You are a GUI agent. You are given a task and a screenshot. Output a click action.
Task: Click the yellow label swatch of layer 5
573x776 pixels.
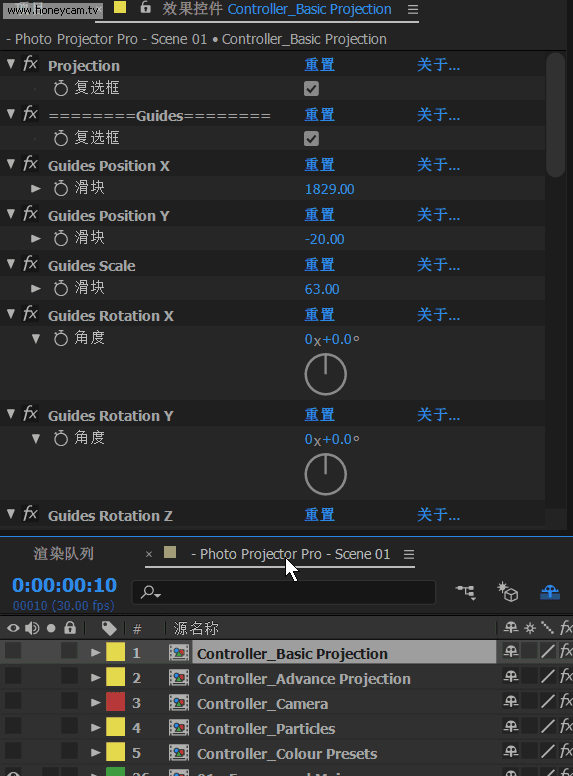click(x=115, y=752)
